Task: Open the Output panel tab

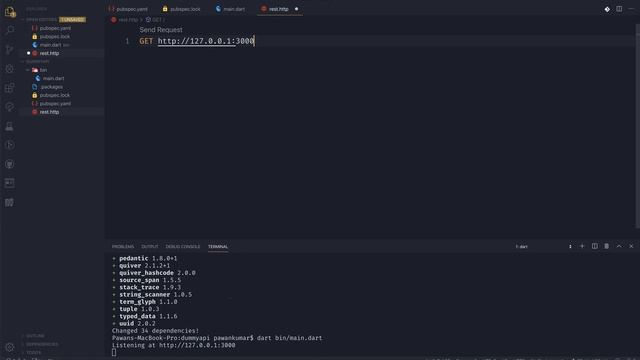Action: click(x=149, y=247)
